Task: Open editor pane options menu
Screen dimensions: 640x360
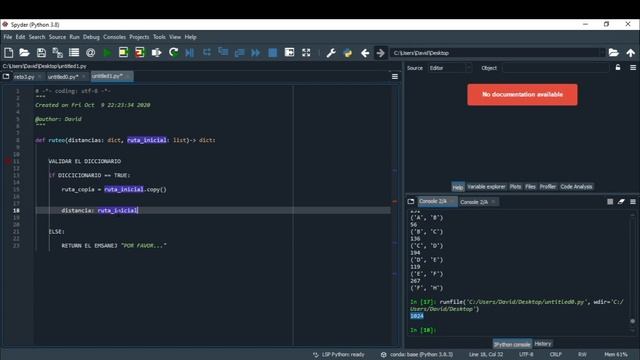Action: (395, 76)
